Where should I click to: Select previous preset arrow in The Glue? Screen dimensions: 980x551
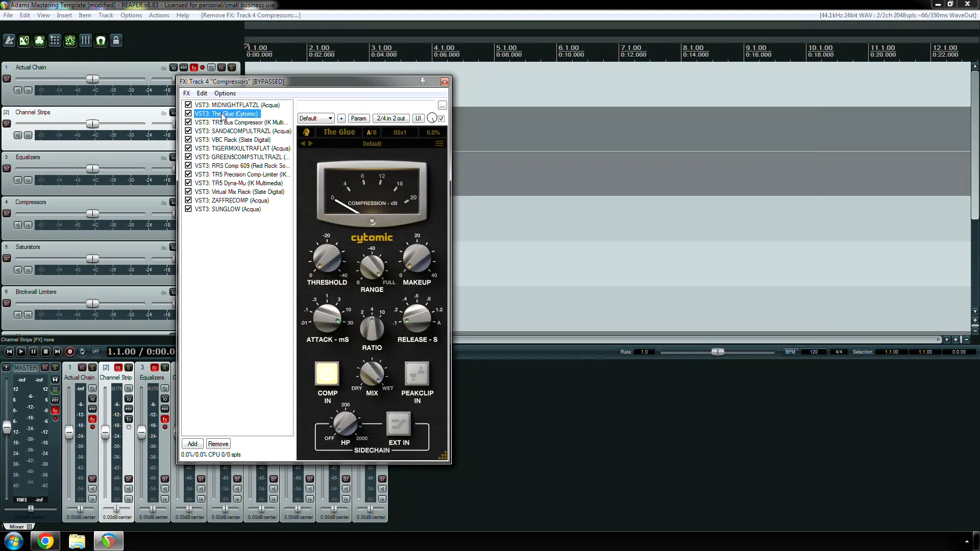[x=303, y=144]
